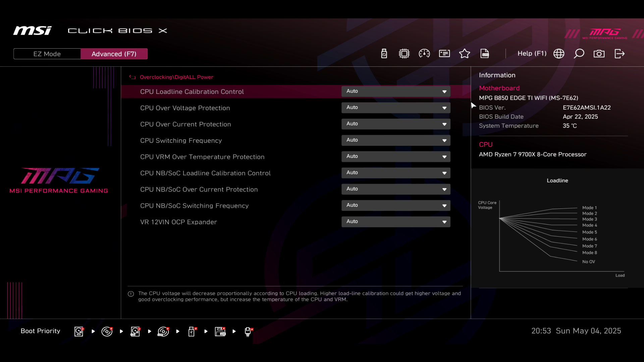This screenshot has height=362, width=644.
Task: Expand CPU Loadline Calibration Control dropdown
Action: [x=396, y=92]
